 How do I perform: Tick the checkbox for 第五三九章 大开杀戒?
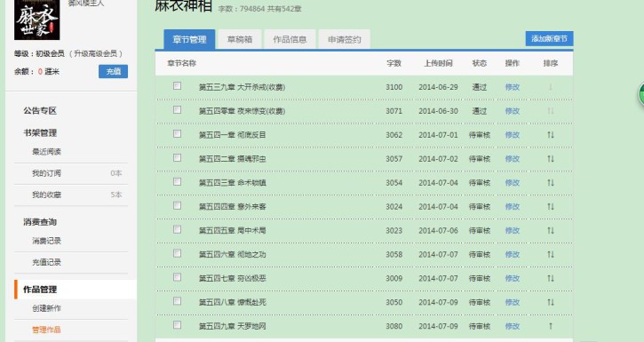tap(177, 86)
